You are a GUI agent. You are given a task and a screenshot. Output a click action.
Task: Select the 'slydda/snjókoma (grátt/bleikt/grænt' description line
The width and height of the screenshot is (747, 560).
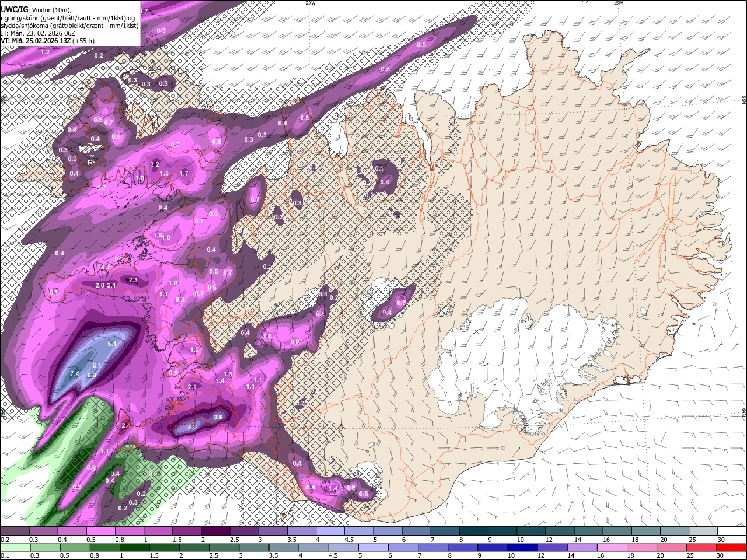pos(69,26)
